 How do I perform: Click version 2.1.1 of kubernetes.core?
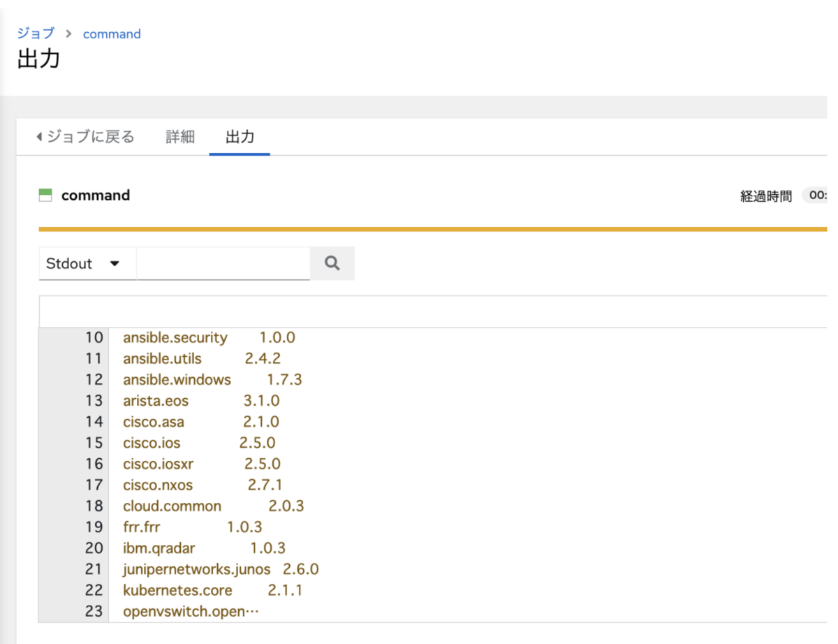[285, 590]
